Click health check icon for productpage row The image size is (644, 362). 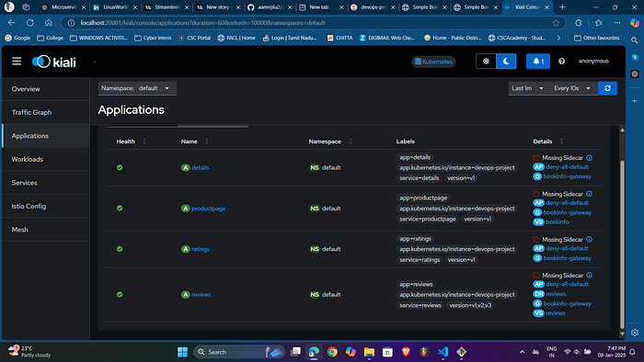click(120, 209)
